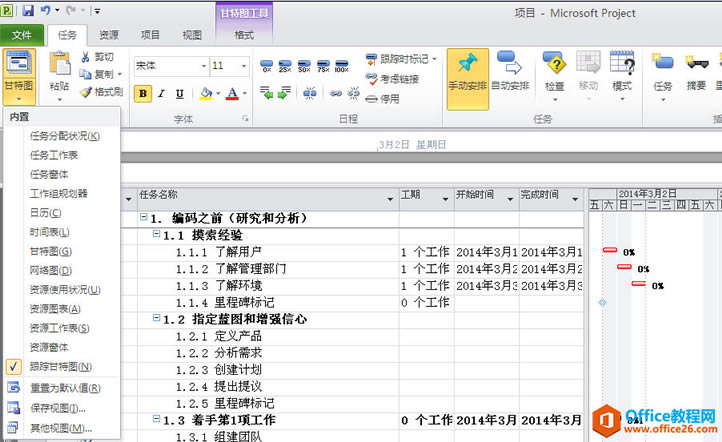The image size is (722, 442).
Task: Choose More Views (其他视图) option
Action: click(61, 428)
